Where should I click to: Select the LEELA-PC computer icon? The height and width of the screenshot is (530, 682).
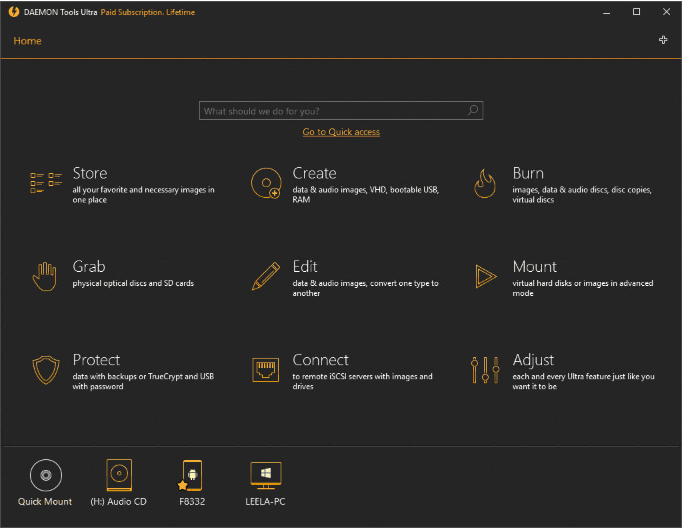(x=266, y=475)
